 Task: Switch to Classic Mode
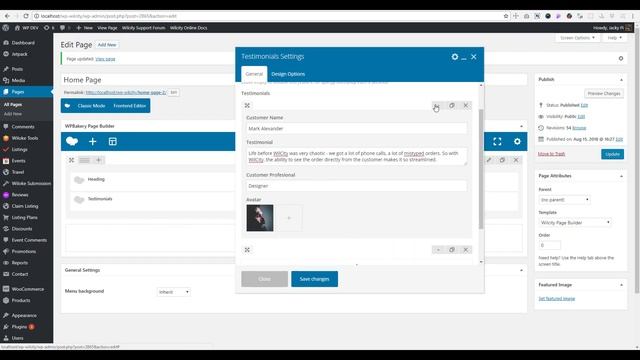point(91,106)
